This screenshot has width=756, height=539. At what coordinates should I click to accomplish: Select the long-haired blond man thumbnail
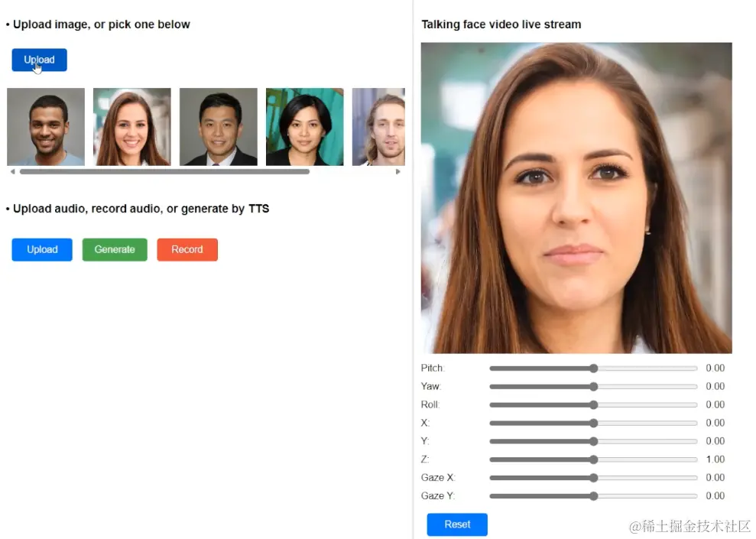(x=378, y=127)
